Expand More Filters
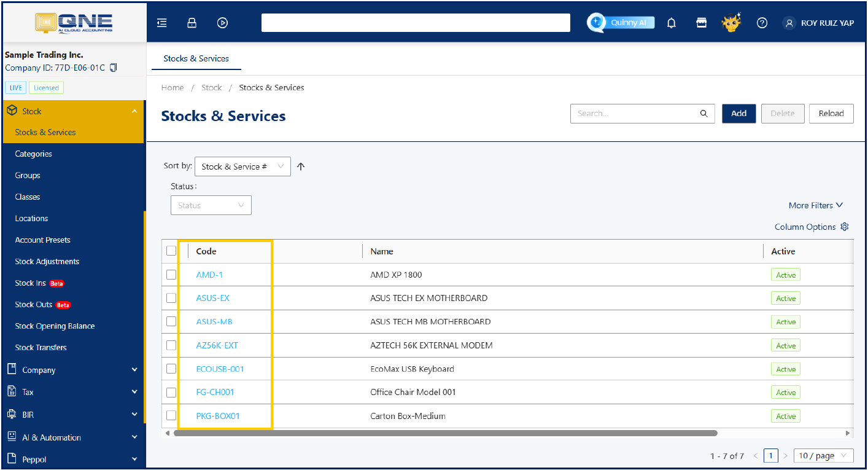The image size is (868, 470). (816, 205)
